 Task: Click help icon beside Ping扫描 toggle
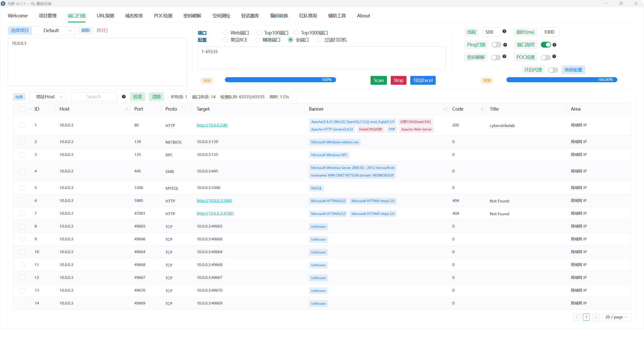point(505,45)
